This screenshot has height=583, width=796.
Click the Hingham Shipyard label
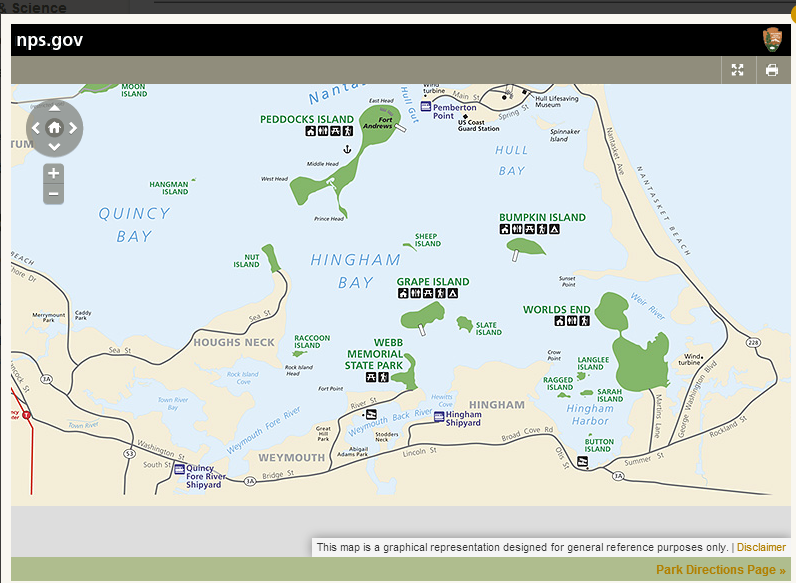point(463,418)
